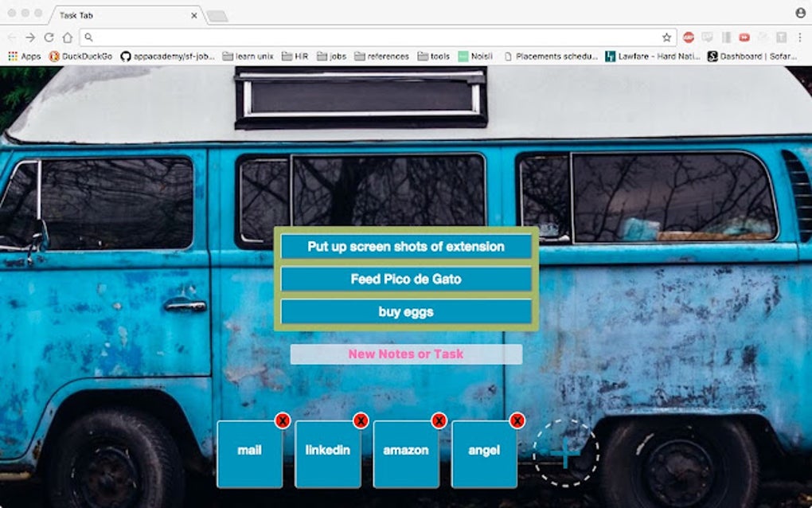Open the red ABP extension icon

pos(689,37)
